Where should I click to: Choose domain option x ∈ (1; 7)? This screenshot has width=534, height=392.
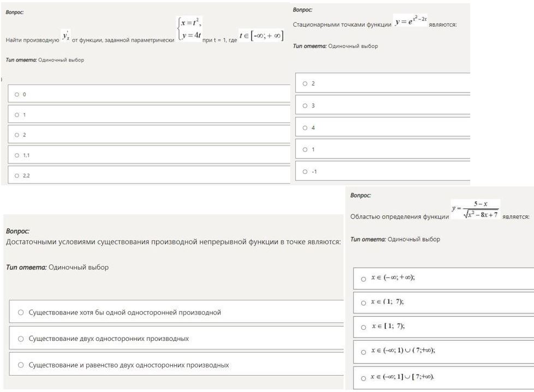(363, 303)
